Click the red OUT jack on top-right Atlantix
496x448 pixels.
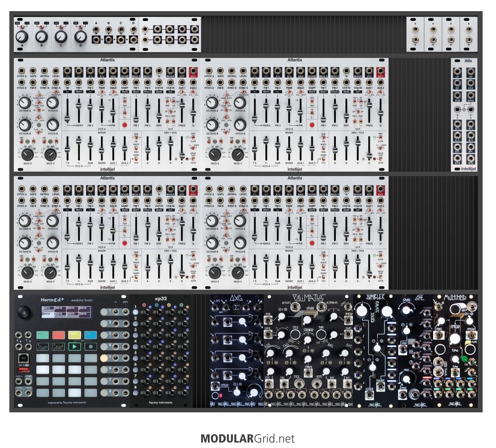[380, 71]
